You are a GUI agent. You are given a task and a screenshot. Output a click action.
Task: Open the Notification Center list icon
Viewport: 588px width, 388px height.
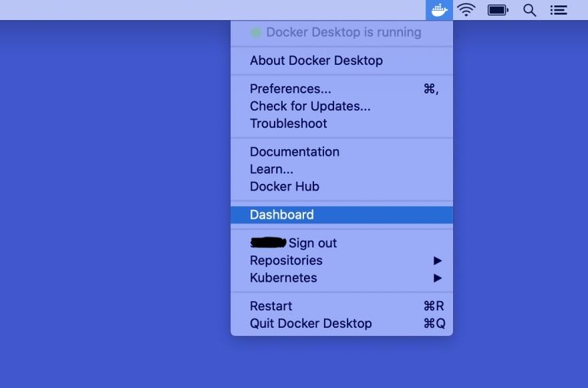click(559, 10)
